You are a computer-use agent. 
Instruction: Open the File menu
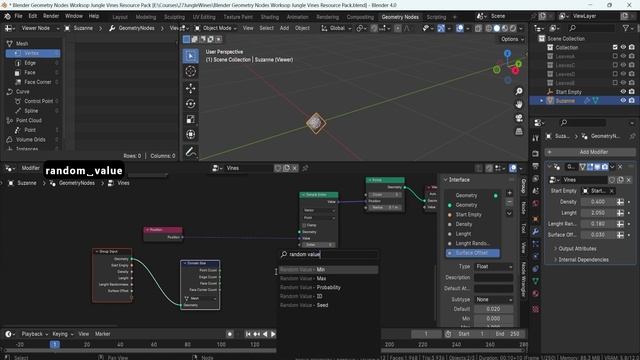18,16
